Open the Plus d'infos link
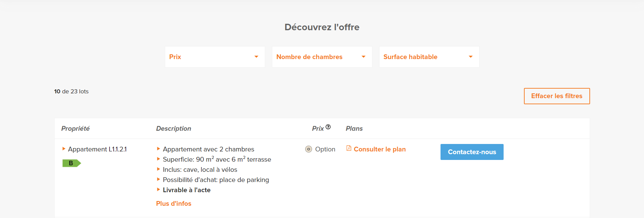Viewport: 644px width, 218px height. click(174, 203)
